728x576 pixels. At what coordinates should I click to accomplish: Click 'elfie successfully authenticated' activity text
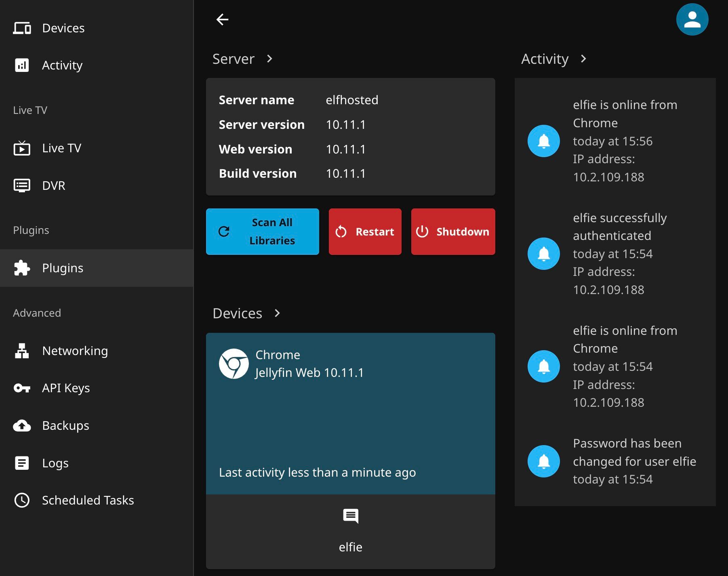coord(620,227)
